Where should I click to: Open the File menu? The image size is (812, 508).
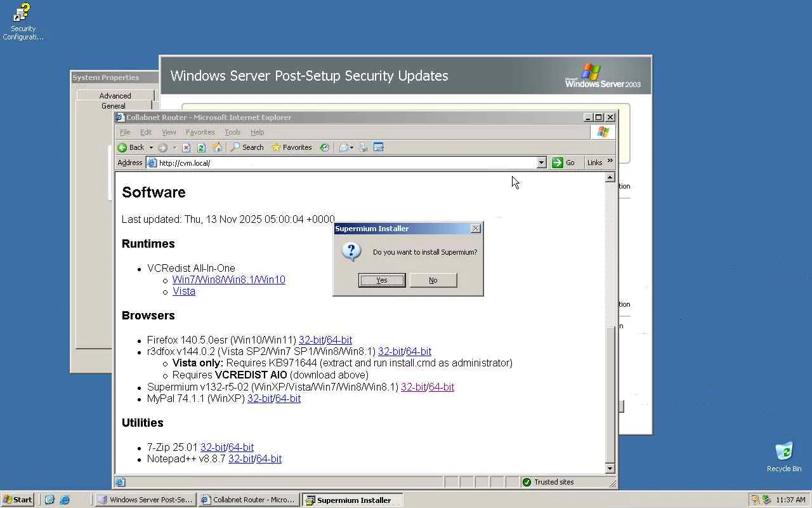(125, 132)
